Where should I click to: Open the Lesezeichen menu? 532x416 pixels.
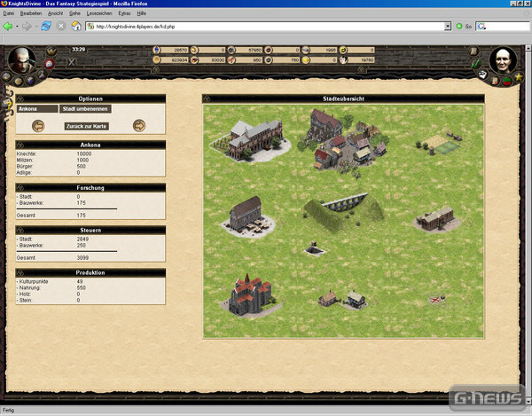pyautogui.click(x=98, y=14)
